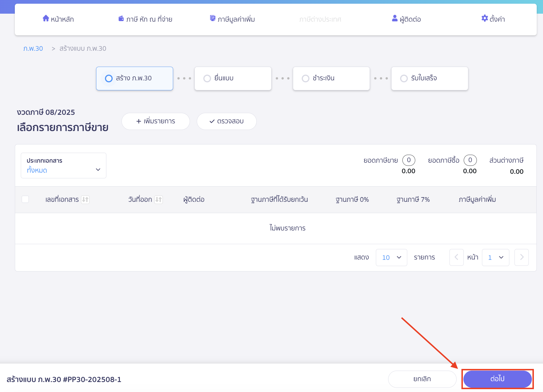
Task: Sort by เลขที่เอกสาร using the sort icon
Action: pos(85,200)
